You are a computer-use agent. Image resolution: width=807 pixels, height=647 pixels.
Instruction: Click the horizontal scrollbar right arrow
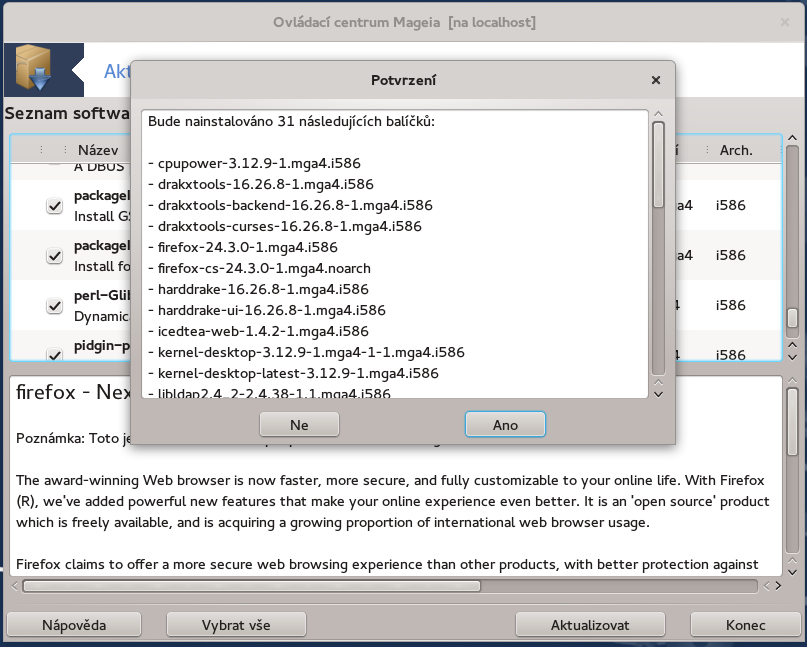pyautogui.click(x=778, y=586)
